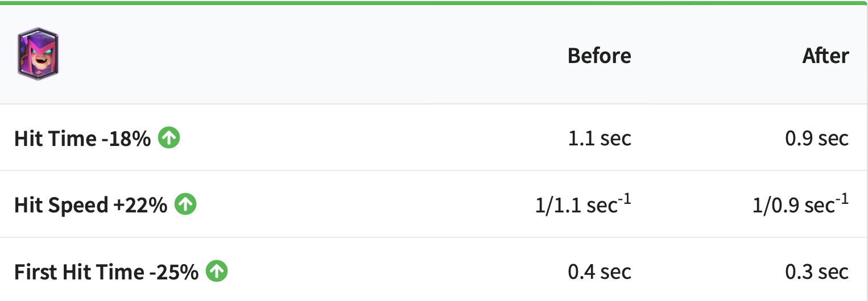Click the Mother Witch card icon
Viewport: 868px width, 301px height.
[39, 54]
